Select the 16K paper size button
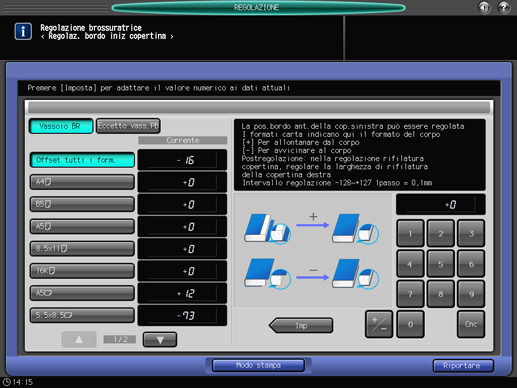The image size is (517, 388). pos(82,271)
